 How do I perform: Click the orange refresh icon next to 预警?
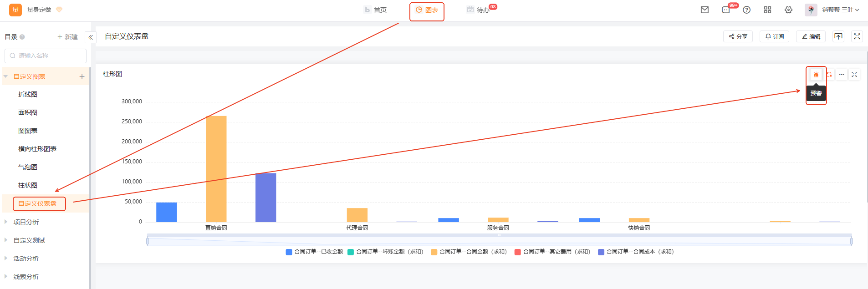829,75
